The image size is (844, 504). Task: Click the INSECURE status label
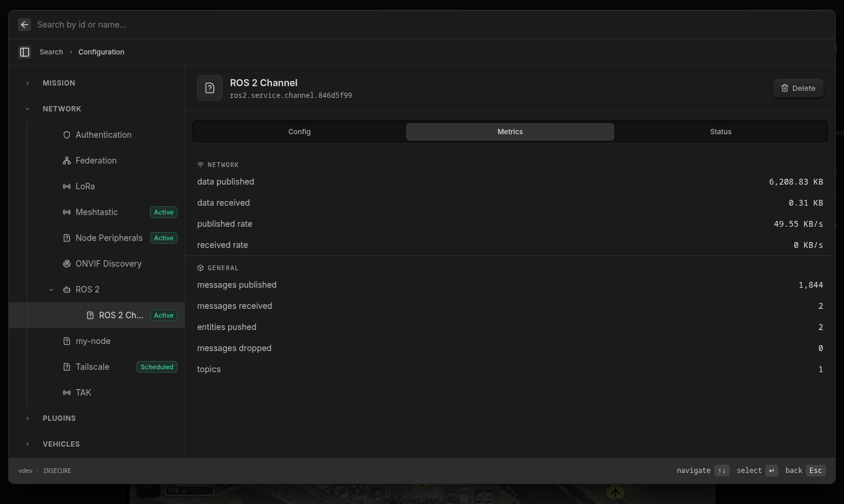pos(57,471)
